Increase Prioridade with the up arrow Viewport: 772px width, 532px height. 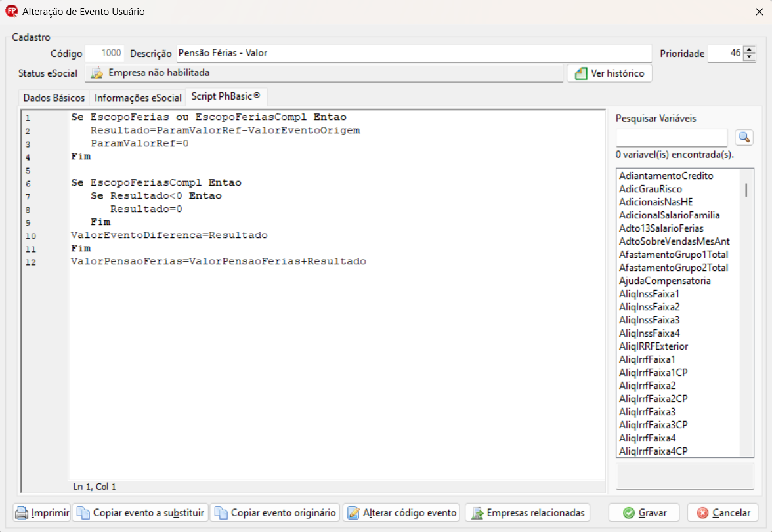[x=750, y=50]
